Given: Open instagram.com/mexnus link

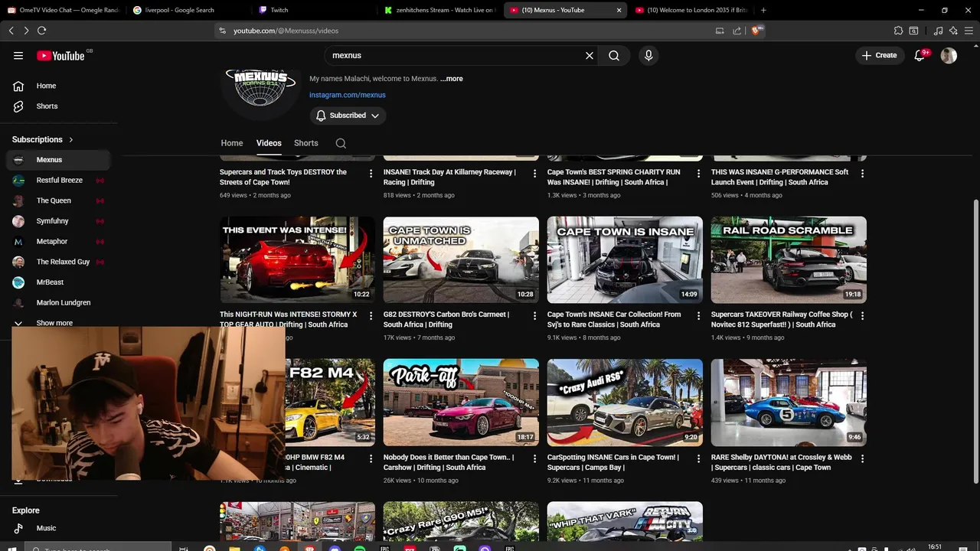Looking at the screenshot, I should pos(347,95).
